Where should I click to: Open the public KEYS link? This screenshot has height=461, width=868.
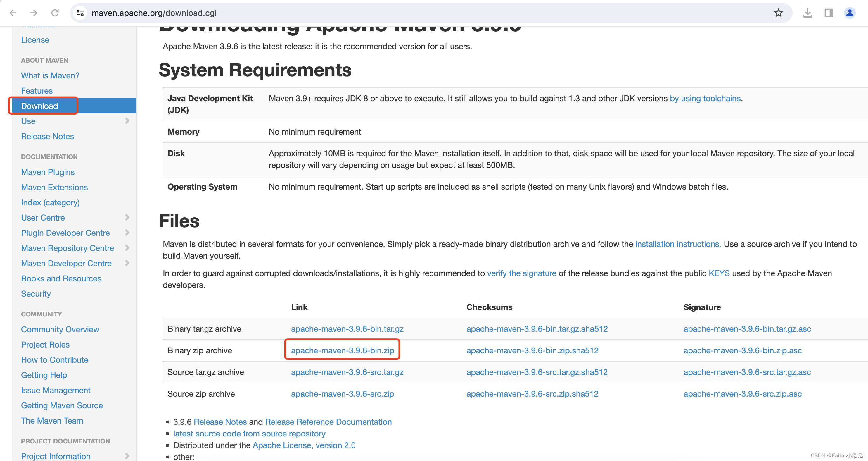[719, 273]
